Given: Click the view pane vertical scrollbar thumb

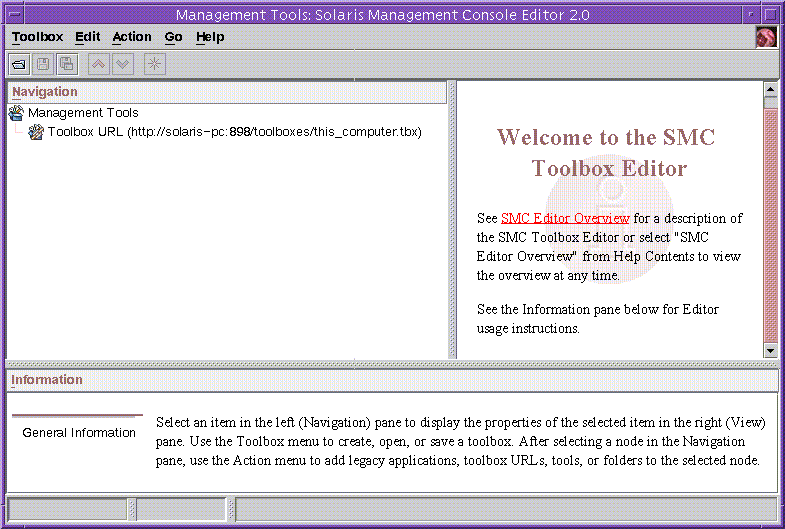Looking at the screenshot, I should [770, 225].
